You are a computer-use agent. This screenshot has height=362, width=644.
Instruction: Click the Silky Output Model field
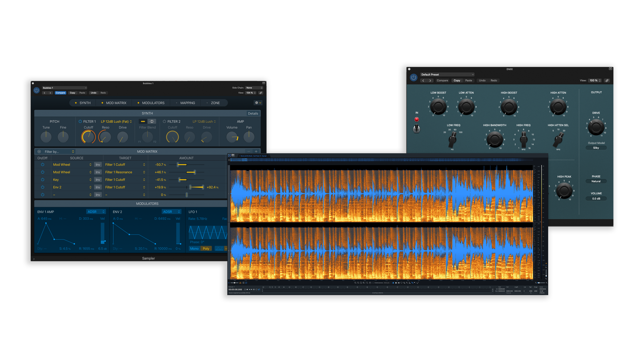596,148
